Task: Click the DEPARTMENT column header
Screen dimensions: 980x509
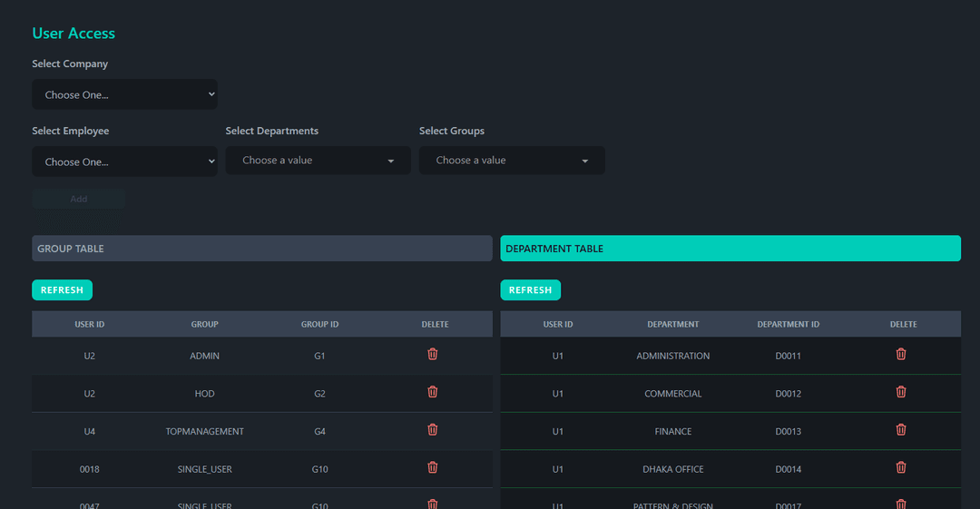Action: click(x=673, y=324)
